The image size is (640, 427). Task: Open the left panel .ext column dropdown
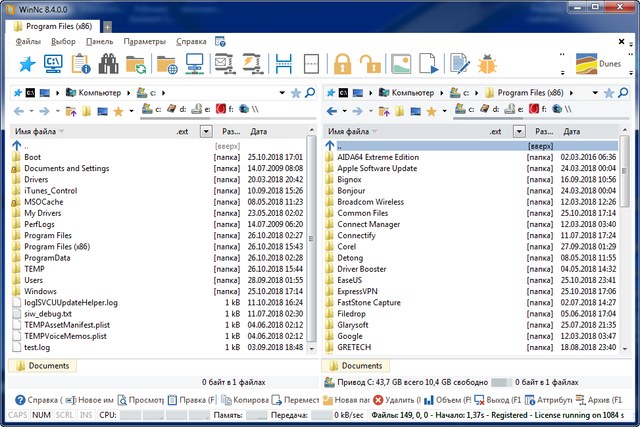(206, 131)
